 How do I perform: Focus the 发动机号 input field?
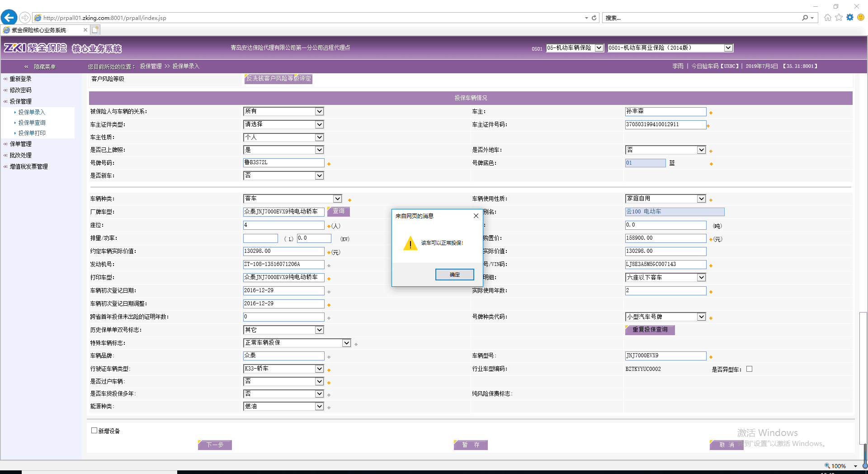point(283,264)
